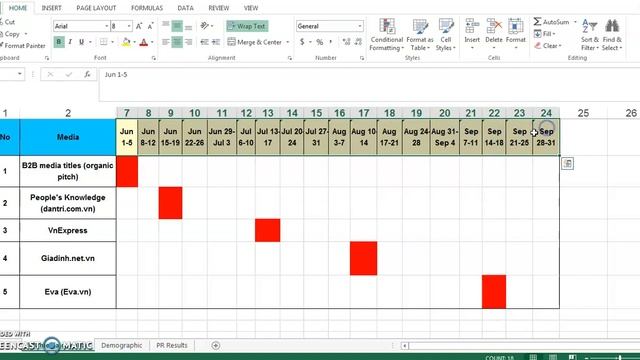Toggle Center horizontal alignment
640x360 pixels.
(x=177, y=42)
